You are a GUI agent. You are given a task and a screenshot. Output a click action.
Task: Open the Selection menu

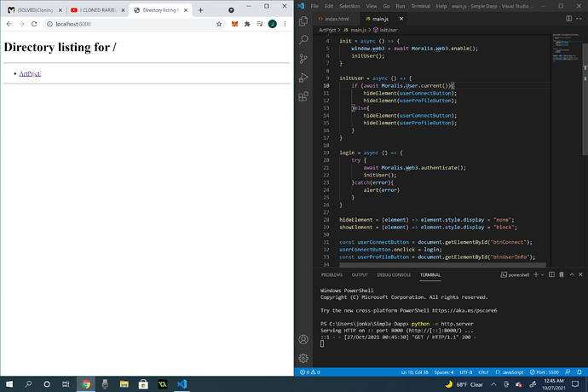tap(349, 6)
